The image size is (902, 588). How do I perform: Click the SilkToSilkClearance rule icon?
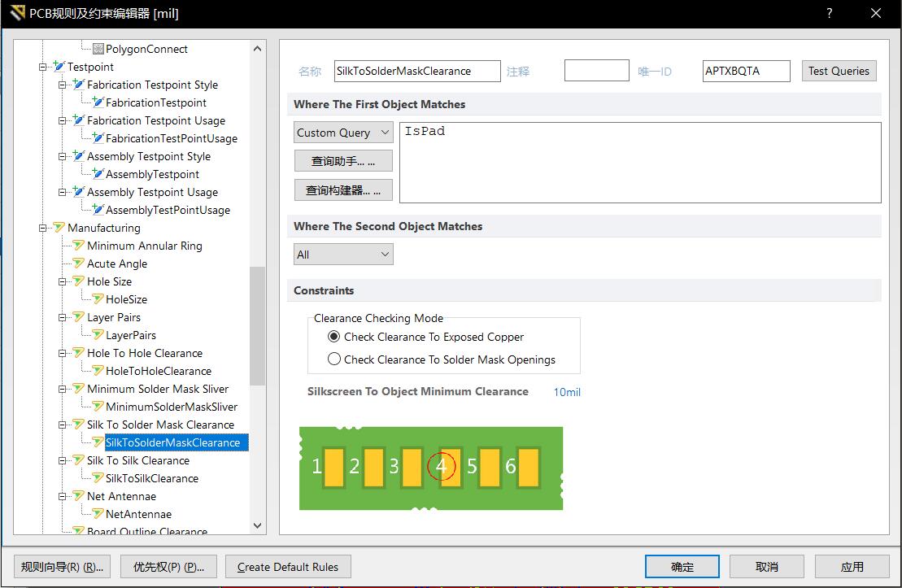click(98, 478)
